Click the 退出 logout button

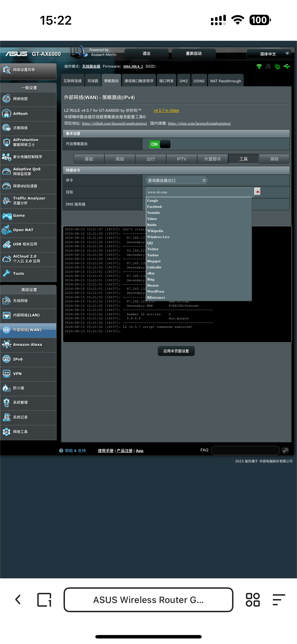(x=146, y=53)
